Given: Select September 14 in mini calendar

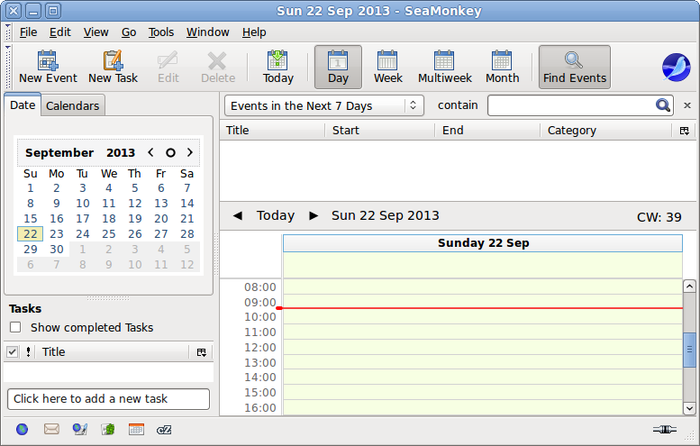Looking at the screenshot, I should click(187, 204).
